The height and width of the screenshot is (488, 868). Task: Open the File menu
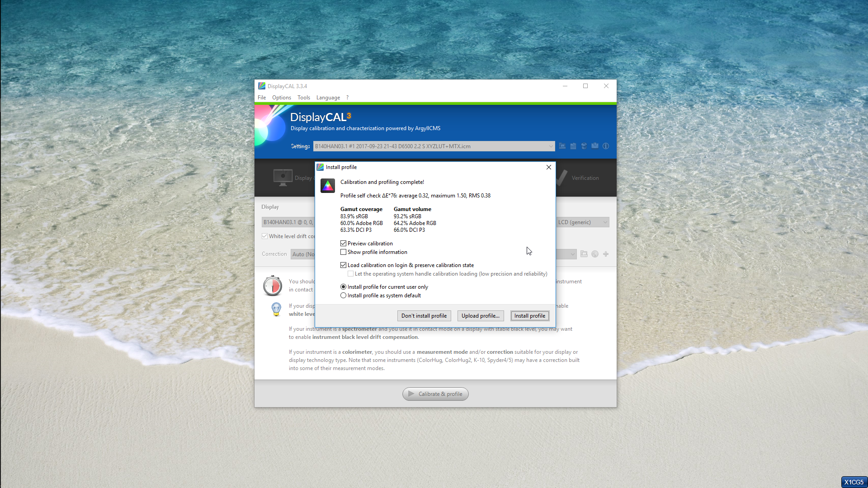(x=262, y=98)
